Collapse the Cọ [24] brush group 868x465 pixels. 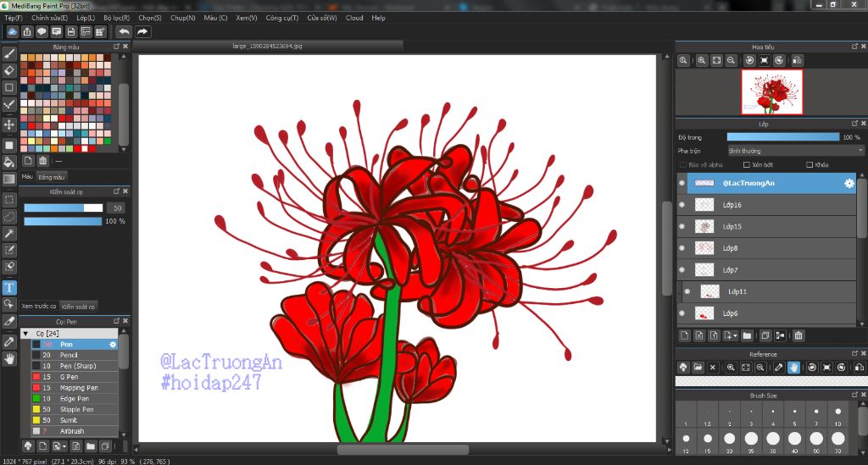click(x=25, y=334)
